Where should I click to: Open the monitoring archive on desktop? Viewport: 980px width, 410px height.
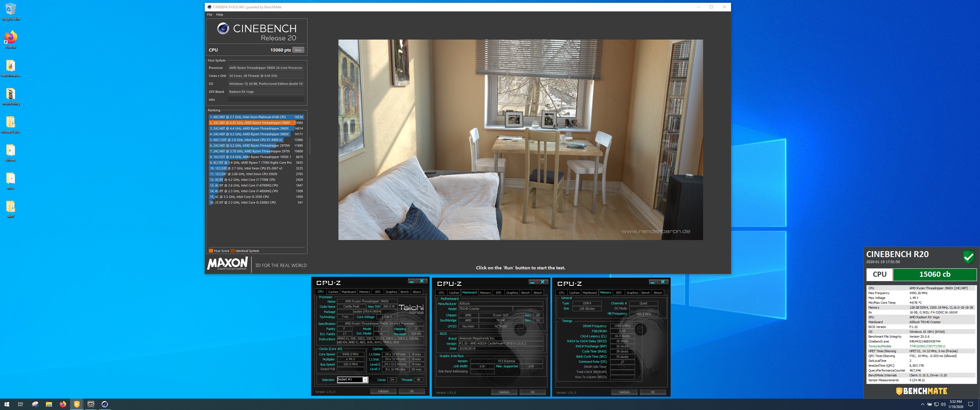point(11,96)
